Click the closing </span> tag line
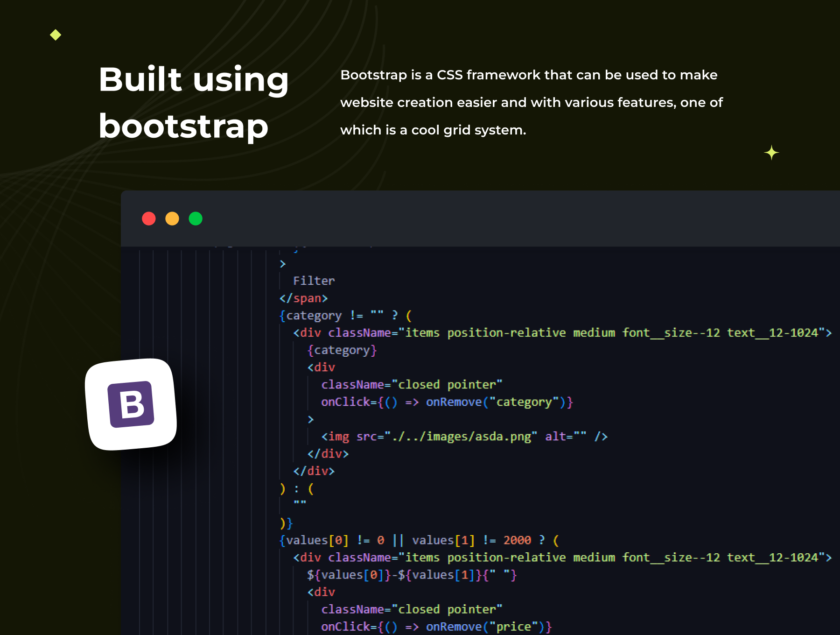 (303, 298)
